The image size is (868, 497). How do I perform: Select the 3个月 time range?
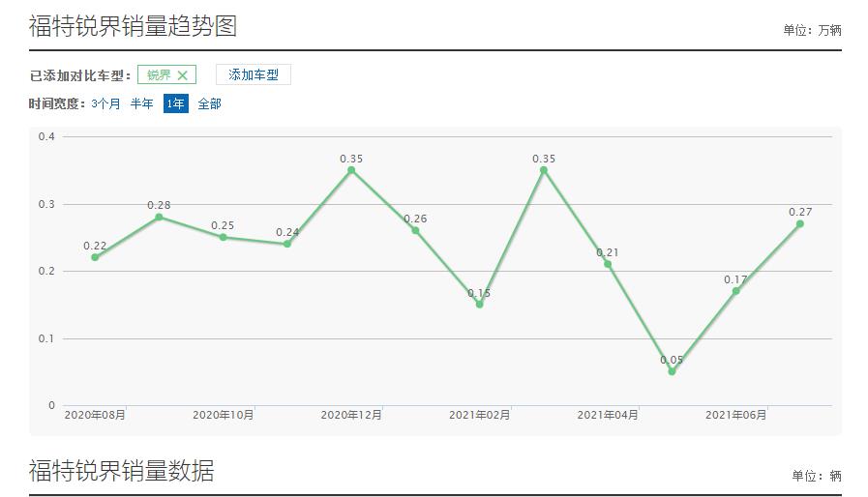pyautogui.click(x=105, y=103)
